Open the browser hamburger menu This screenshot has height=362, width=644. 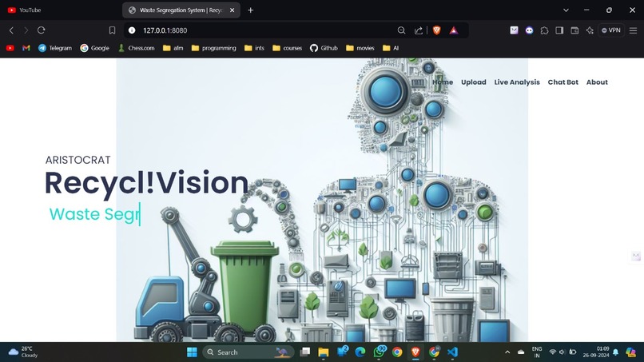634,30
